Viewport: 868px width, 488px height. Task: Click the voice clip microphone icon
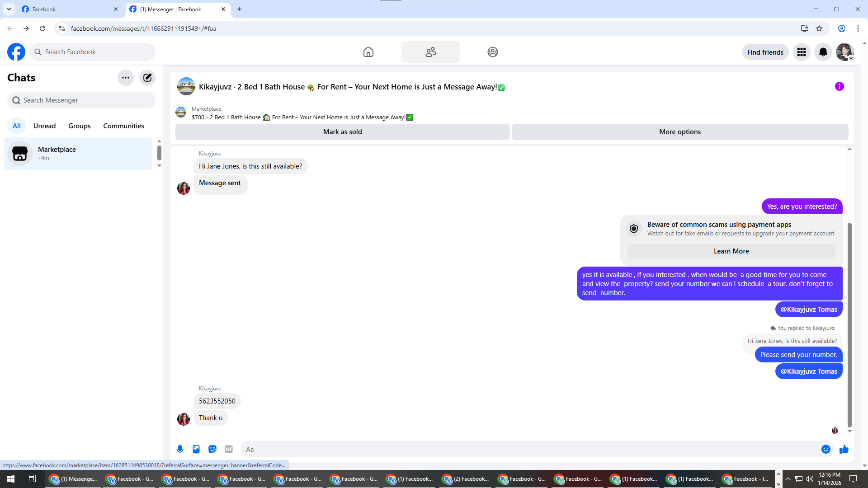[x=180, y=449]
